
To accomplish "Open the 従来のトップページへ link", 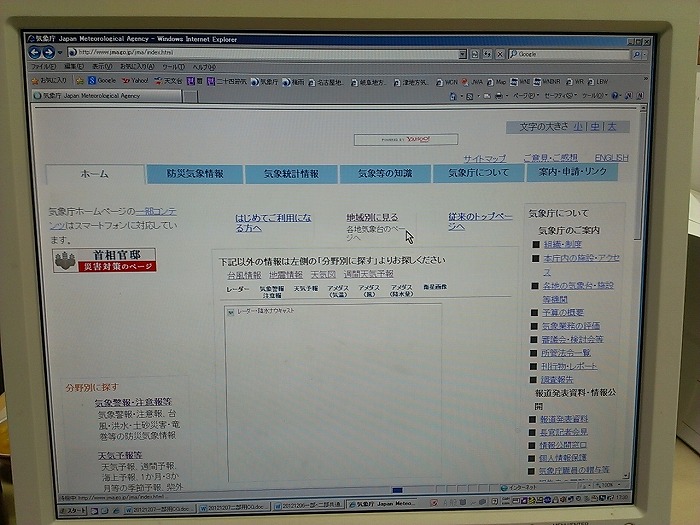I will (x=480, y=221).
